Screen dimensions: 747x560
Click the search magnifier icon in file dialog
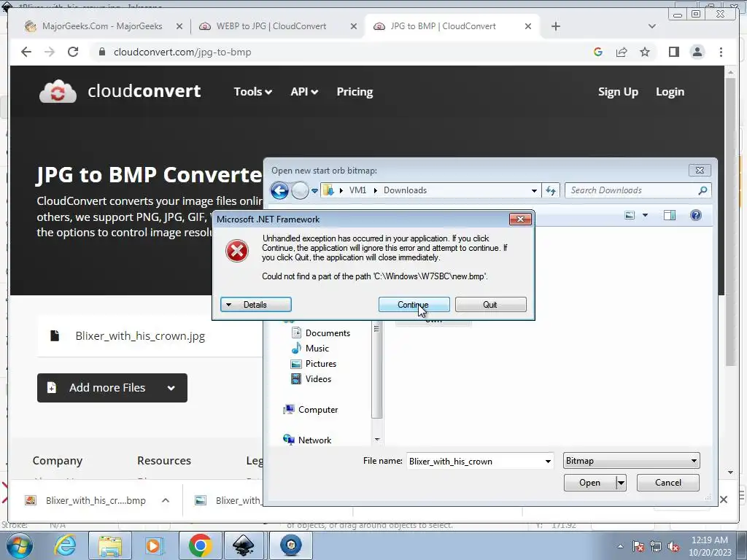click(703, 190)
